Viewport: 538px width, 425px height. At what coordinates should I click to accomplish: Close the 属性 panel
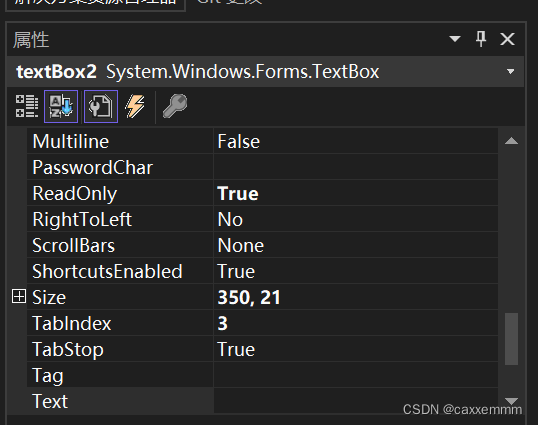[x=507, y=39]
